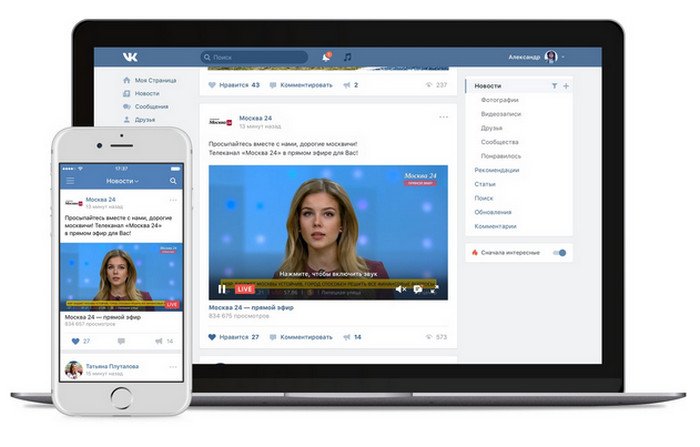Open hamburger menu on phone app
The image size is (700, 447).
click(70, 181)
